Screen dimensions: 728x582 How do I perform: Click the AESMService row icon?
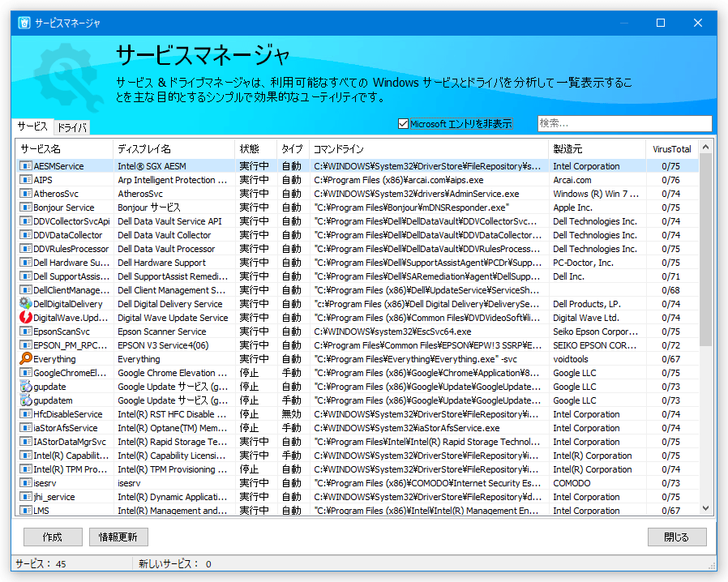point(25,166)
